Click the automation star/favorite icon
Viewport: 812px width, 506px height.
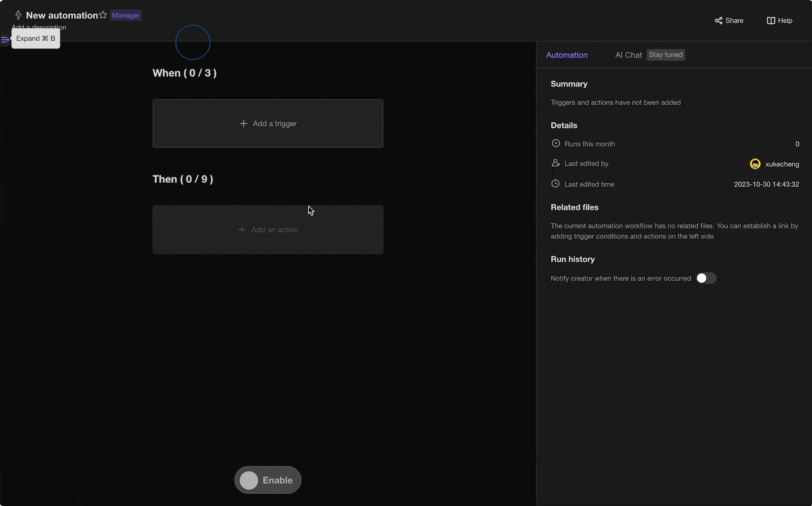coord(103,15)
